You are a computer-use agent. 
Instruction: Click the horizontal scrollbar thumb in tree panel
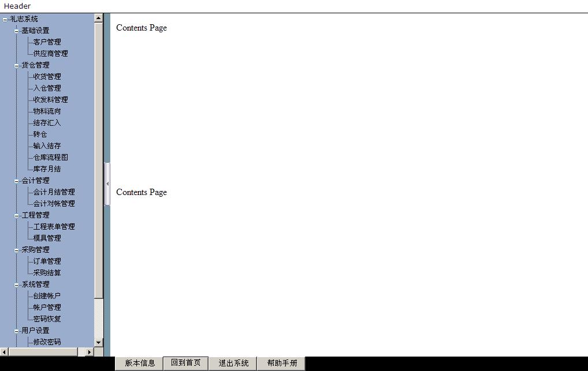[43, 352]
